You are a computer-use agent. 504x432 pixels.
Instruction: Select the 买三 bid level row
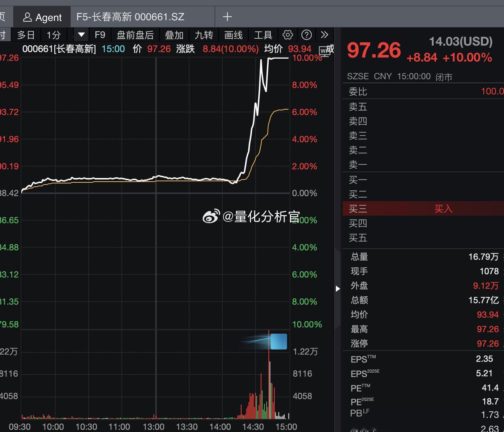[358, 209]
